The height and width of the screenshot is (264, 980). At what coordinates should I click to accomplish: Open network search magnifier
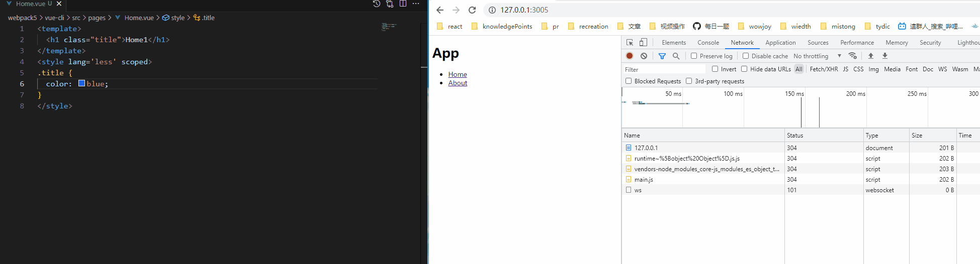click(676, 56)
